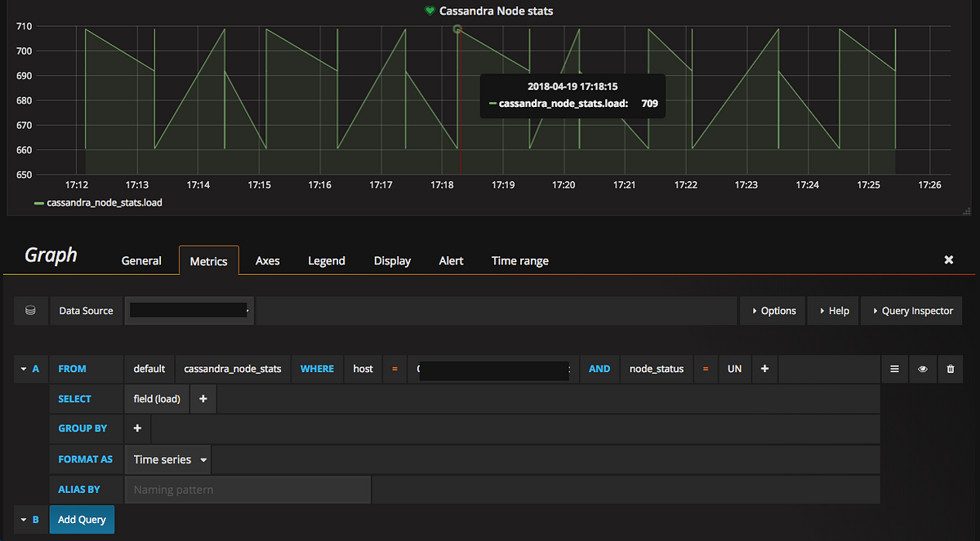Collapse query A with its chevron
Screen dimensions: 980x541
(x=24, y=369)
